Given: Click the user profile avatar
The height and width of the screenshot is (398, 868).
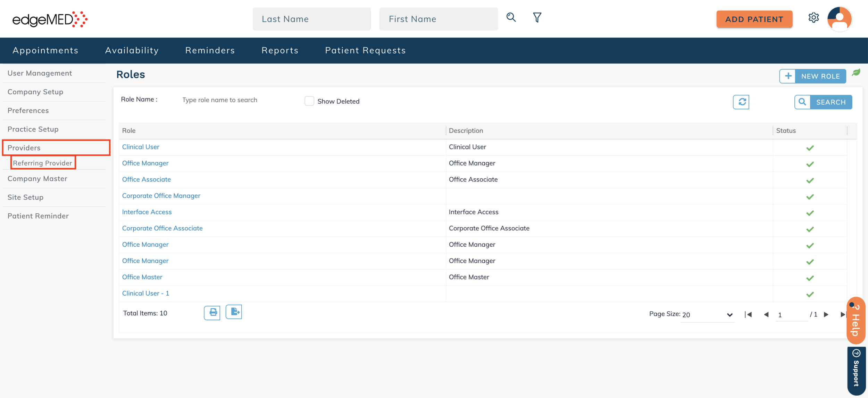Looking at the screenshot, I should coord(840,19).
